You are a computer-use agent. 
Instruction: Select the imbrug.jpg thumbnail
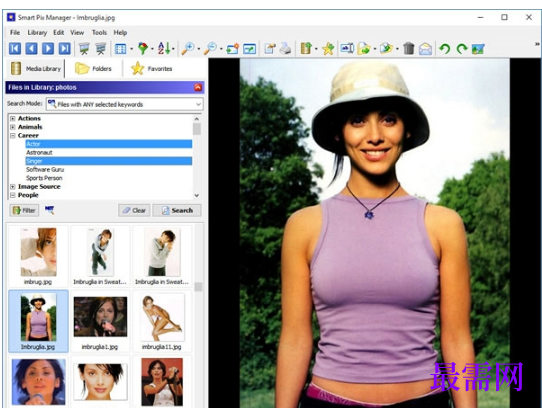tap(38, 256)
